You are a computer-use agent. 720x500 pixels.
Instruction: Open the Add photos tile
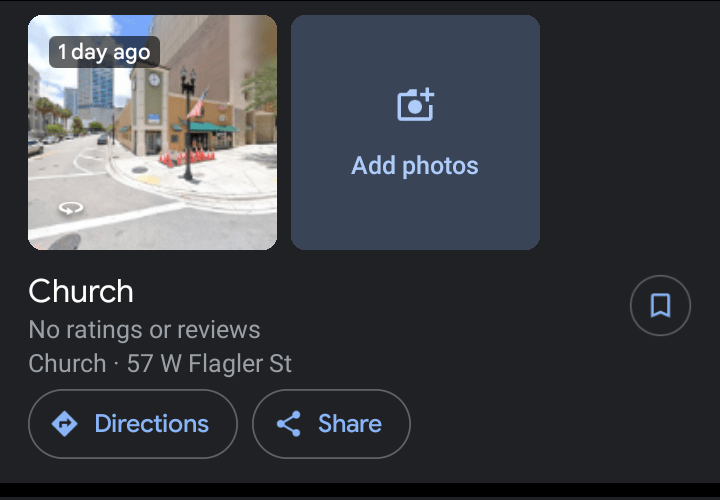pyautogui.click(x=415, y=132)
